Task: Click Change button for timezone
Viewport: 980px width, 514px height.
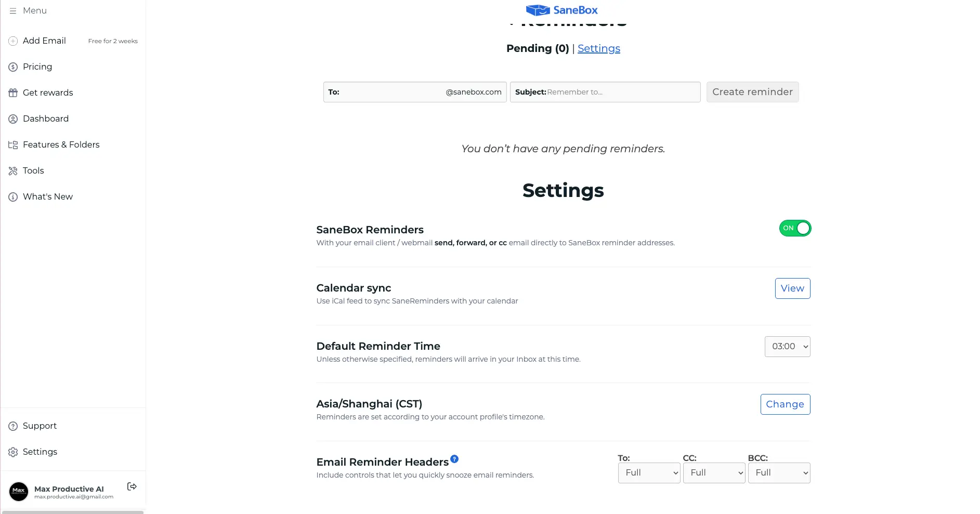Action: point(785,404)
